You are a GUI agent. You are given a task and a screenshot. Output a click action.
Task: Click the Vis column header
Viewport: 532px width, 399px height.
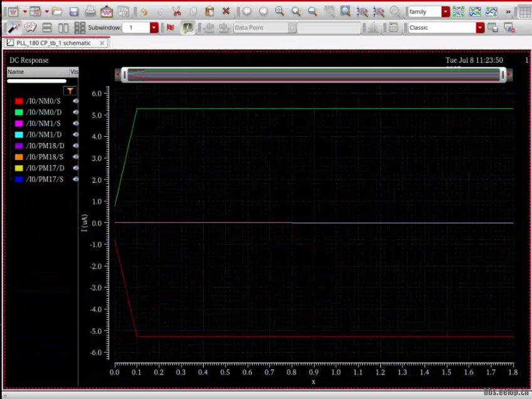point(74,72)
